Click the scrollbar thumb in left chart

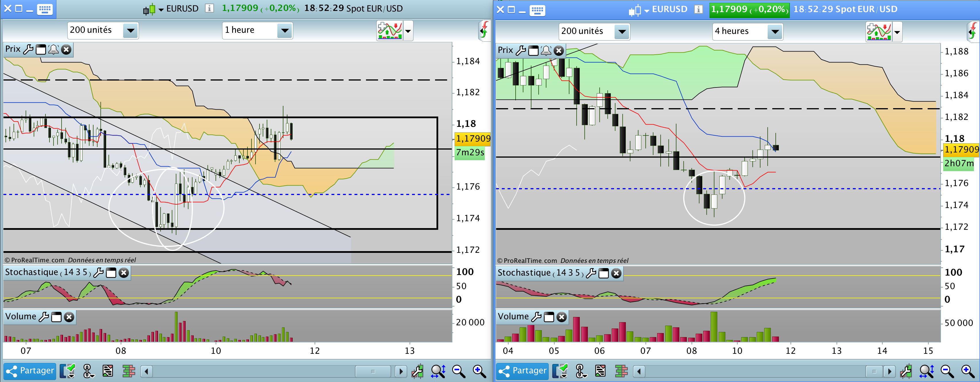(x=373, y=371)
